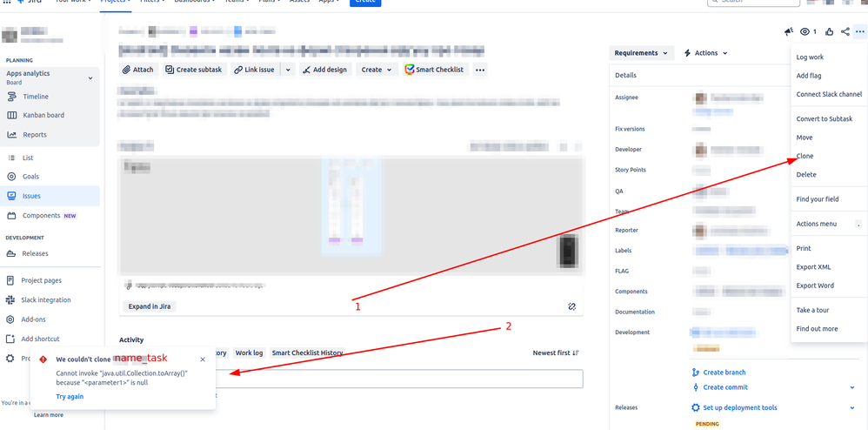Open Project pages in sidebar
The width and height of the screenshot is (868, 430).
point(42,280)
